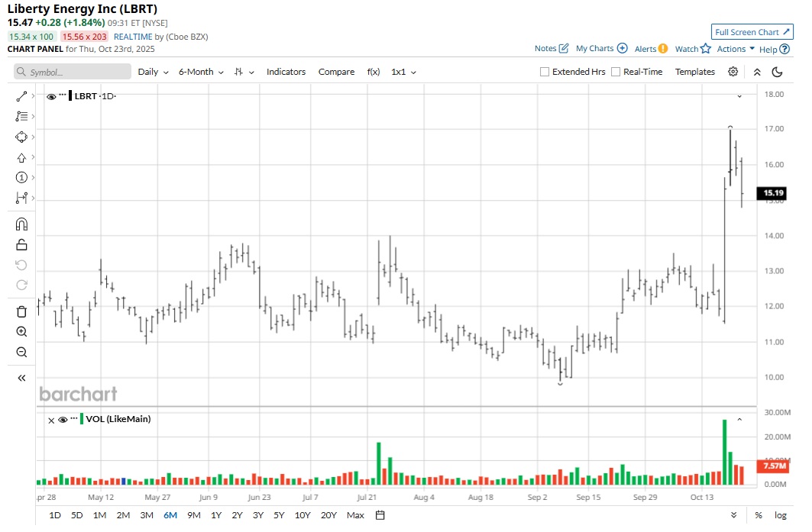The width and height of the screenshot is (812, 532).
Task: Collapse the drawing toolbar with double chevron
Action: (x=21, y=379)
